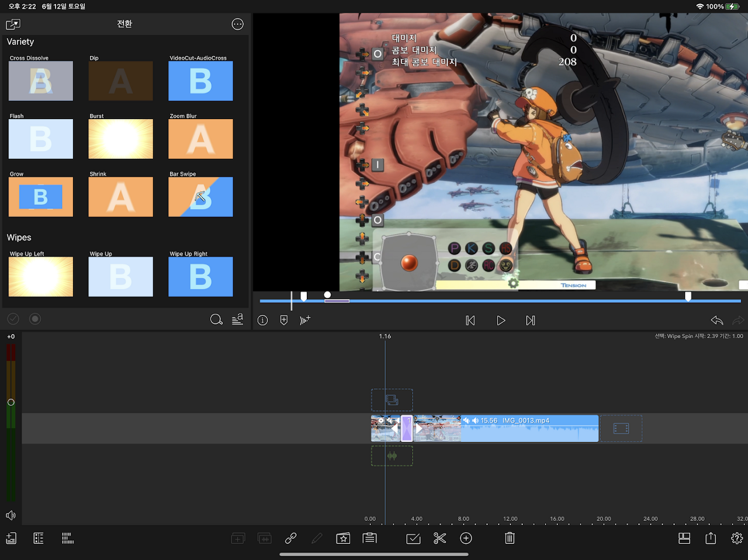Choose the Burst transition thumbnail
This screenshot has height=560, width=748.
coord(121,139)
